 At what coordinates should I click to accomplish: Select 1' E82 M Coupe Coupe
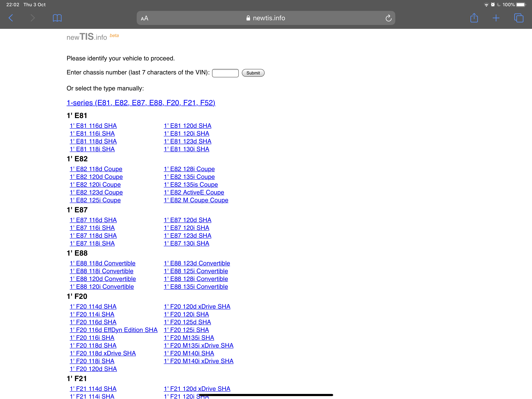[x=196, y=200]
